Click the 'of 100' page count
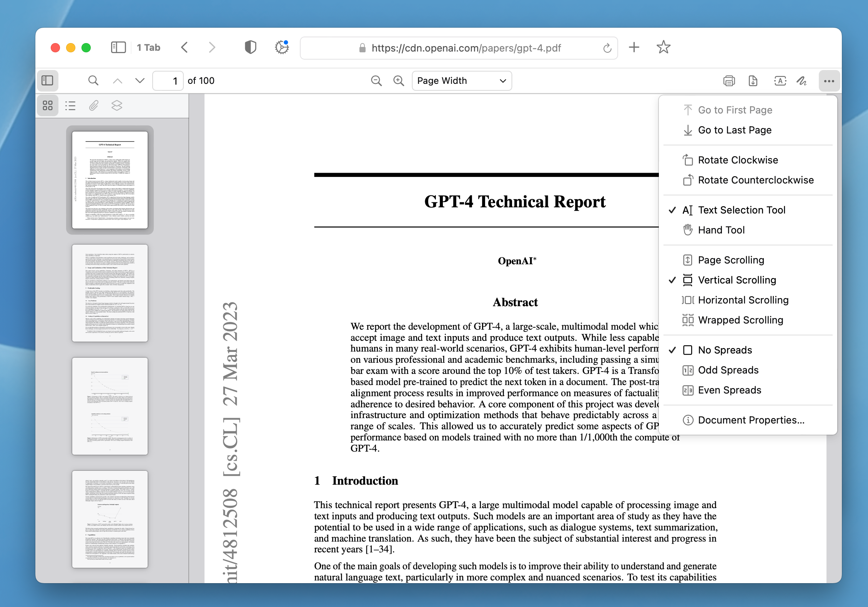This screenshot has width=868, height=607. tap(201, 81)
